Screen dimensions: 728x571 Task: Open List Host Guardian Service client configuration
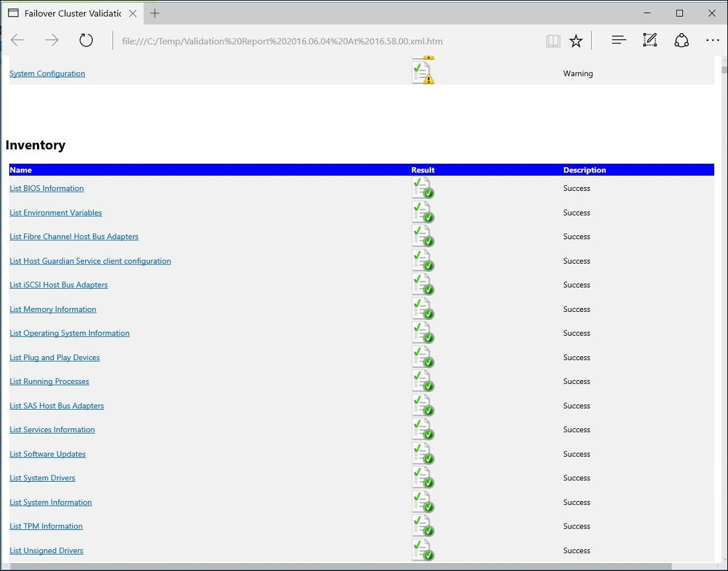(x=90, y=261)
